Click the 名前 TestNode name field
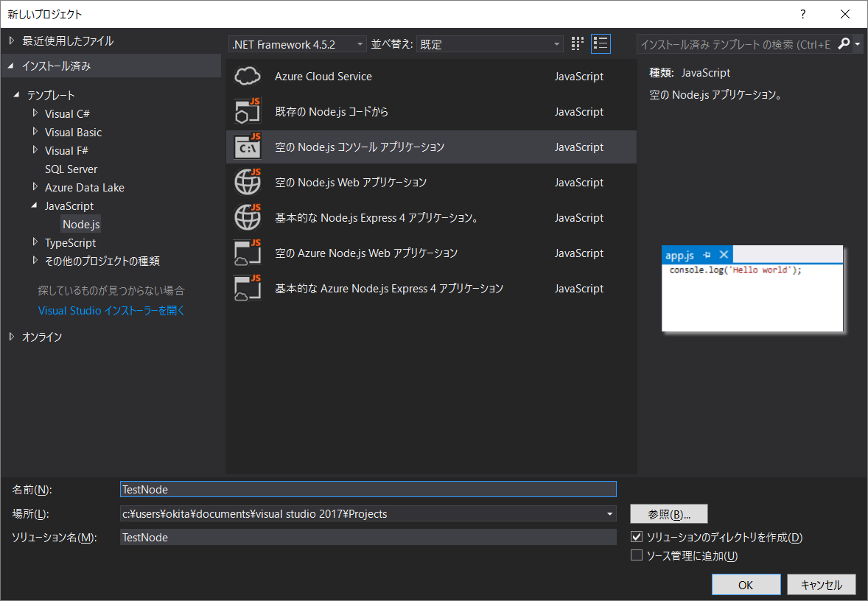868x601 pixels. [x=368, y=489]
